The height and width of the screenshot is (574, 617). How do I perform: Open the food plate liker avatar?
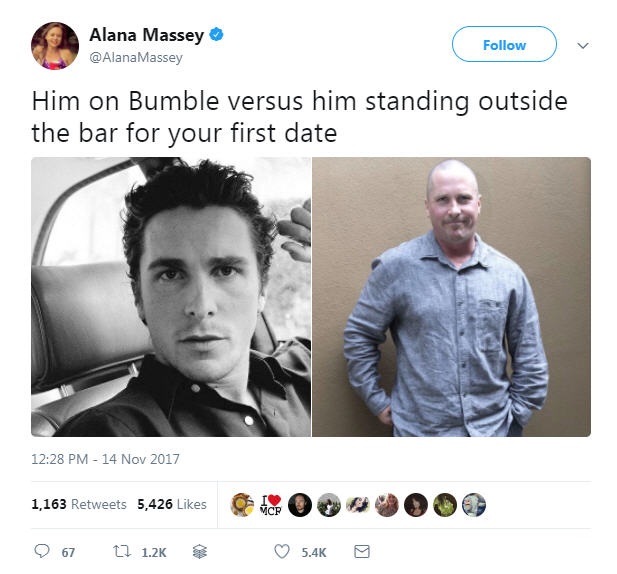(x=242, y=505)
